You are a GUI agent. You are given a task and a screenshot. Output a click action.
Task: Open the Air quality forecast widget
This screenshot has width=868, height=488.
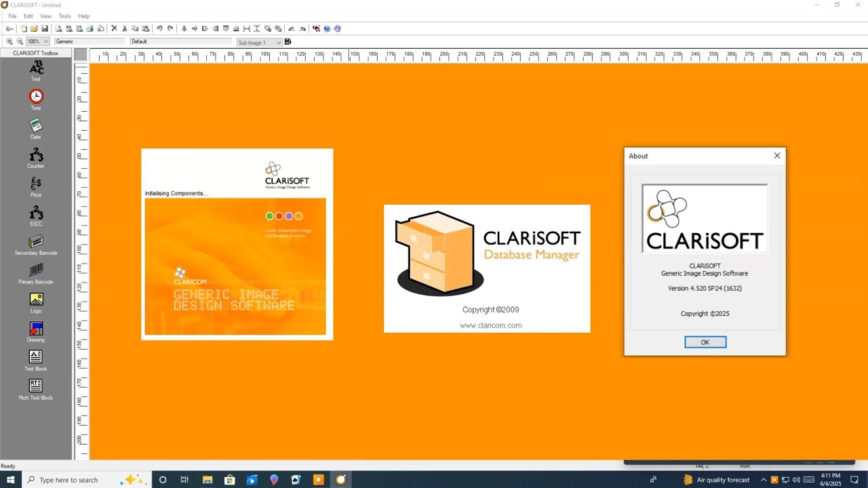pyautogui.click(x=716, y=480)
